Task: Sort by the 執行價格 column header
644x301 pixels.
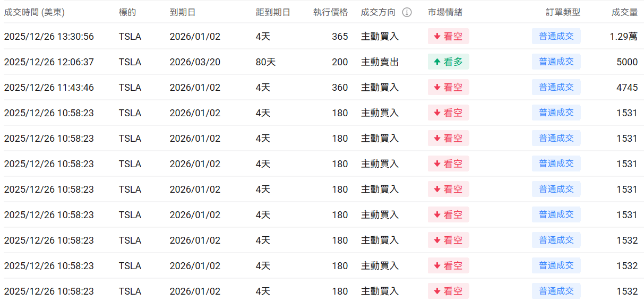Action: tap(330, 12)
